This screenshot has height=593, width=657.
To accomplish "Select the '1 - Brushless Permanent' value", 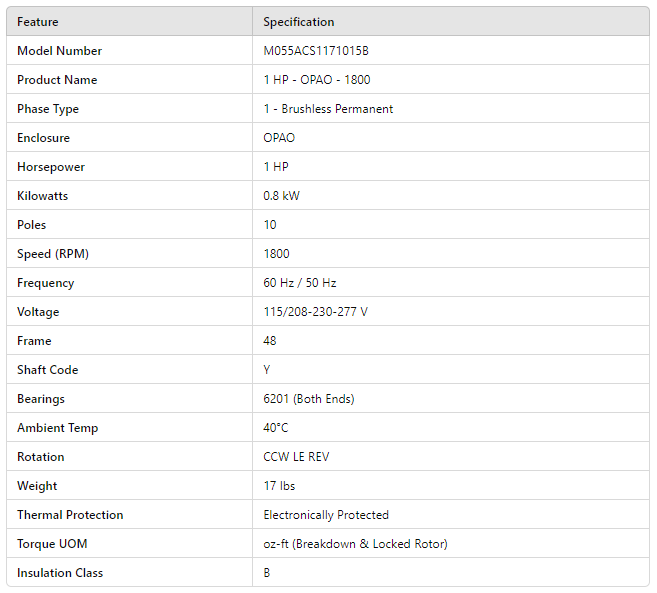I will pos(328,109).
